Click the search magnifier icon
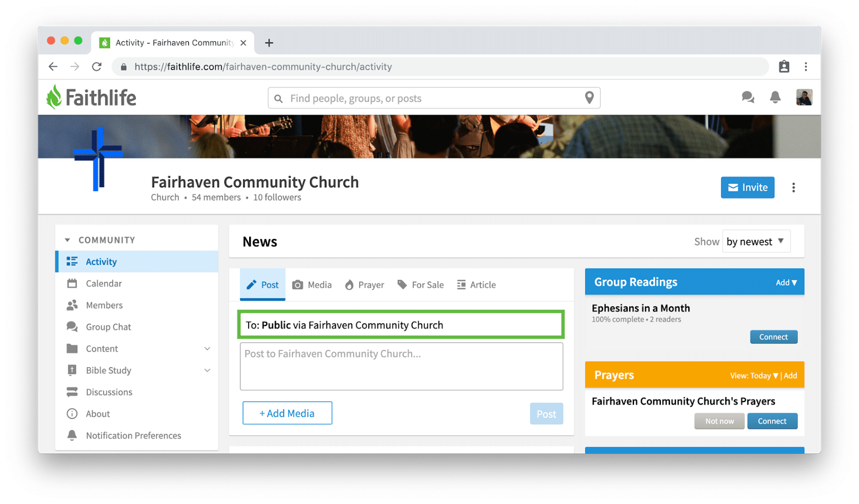Screen dimensions: 859x504 click(x=278, y=98)
